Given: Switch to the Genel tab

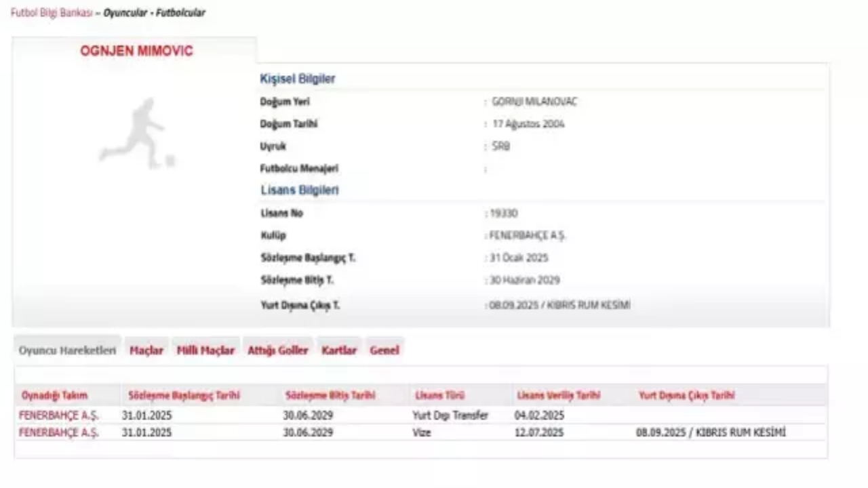Looking at the screenshot, I should (384, 350).
